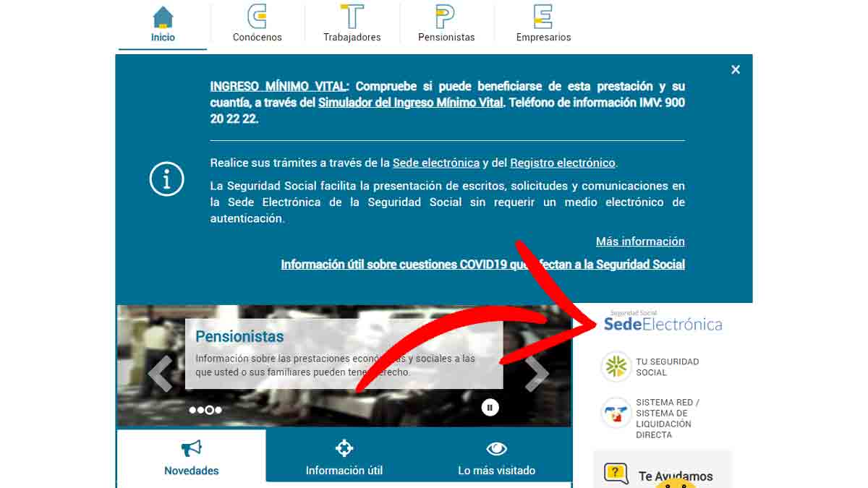Follow the Registro electrónico link

click(x=562, y=163)
